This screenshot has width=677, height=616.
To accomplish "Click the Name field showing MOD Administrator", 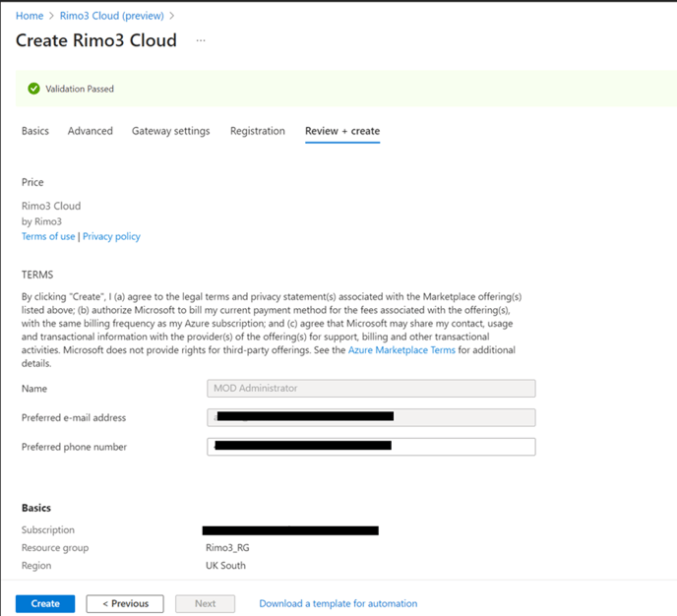I will coord(371,388).
